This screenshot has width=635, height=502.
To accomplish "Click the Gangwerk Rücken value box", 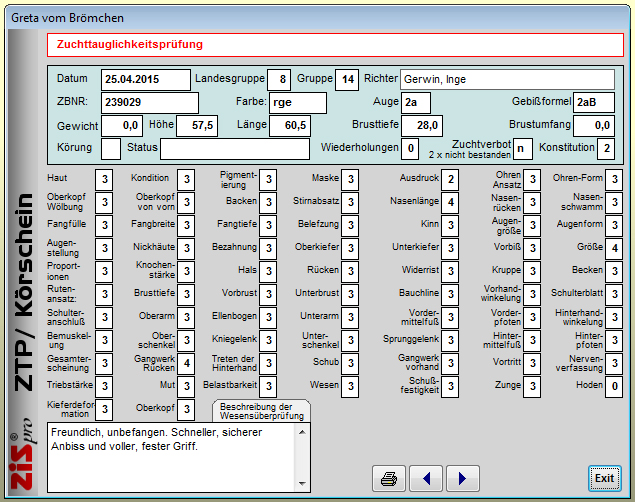I will click(x=186, y=363).
